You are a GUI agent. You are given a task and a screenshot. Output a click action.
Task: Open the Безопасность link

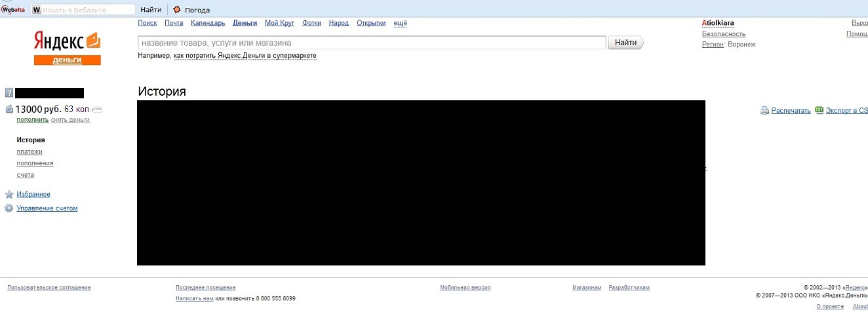click(x=724, y=34)
